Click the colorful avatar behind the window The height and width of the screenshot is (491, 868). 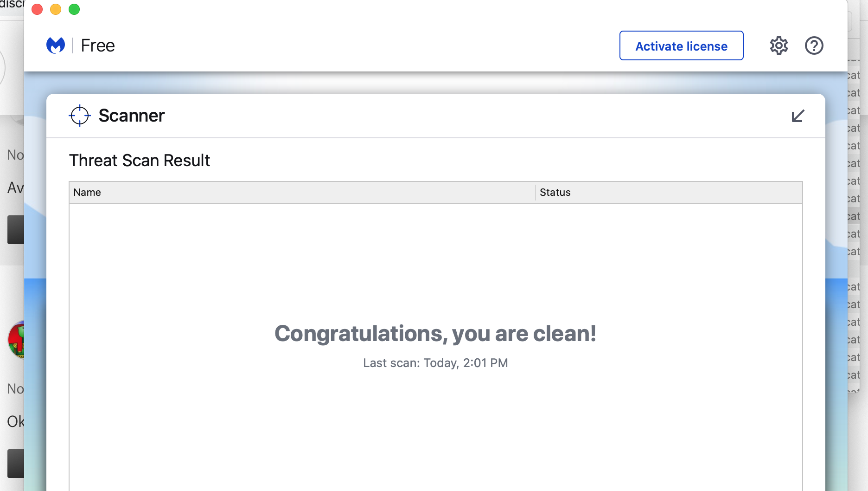pyautogui.click(x=17, y=340)
